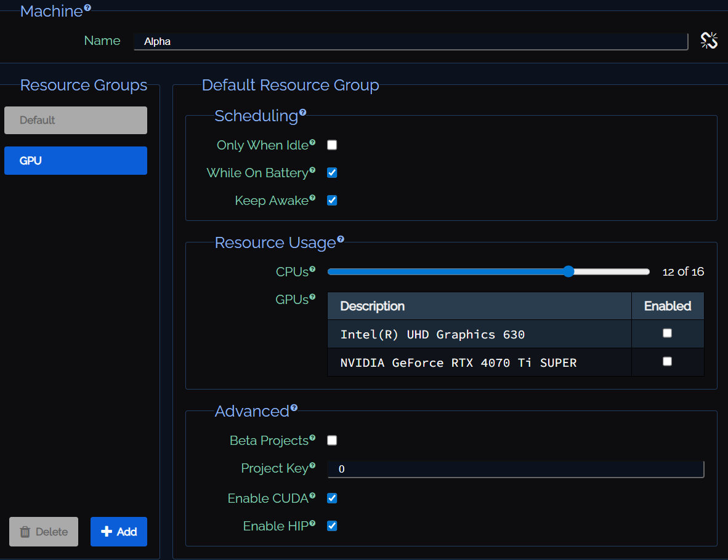Open the Resource Usage help icon
Viewport: 728px width, 560px height.
341,239
